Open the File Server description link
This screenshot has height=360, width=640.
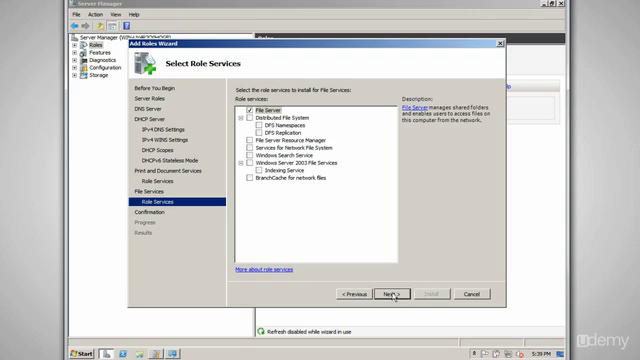(x=415, y=108)
